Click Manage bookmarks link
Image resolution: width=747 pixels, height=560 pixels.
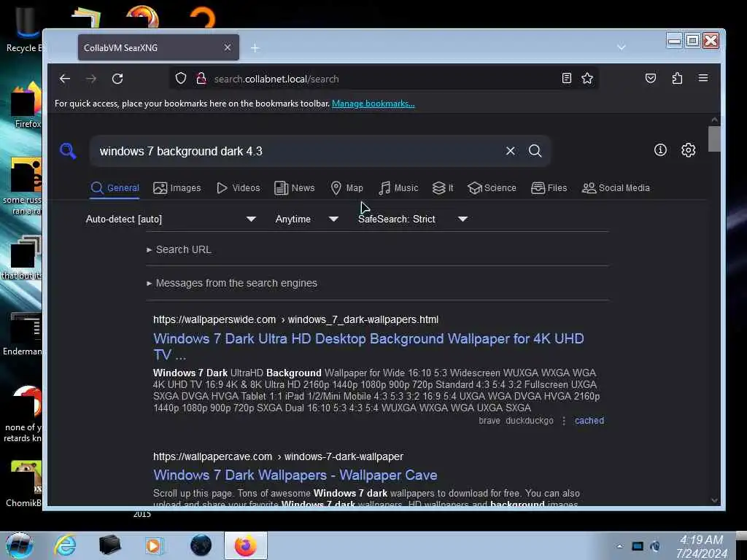(x=373, y=104)
